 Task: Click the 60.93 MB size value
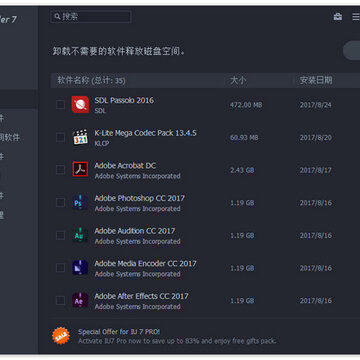(x=244, y=138)
